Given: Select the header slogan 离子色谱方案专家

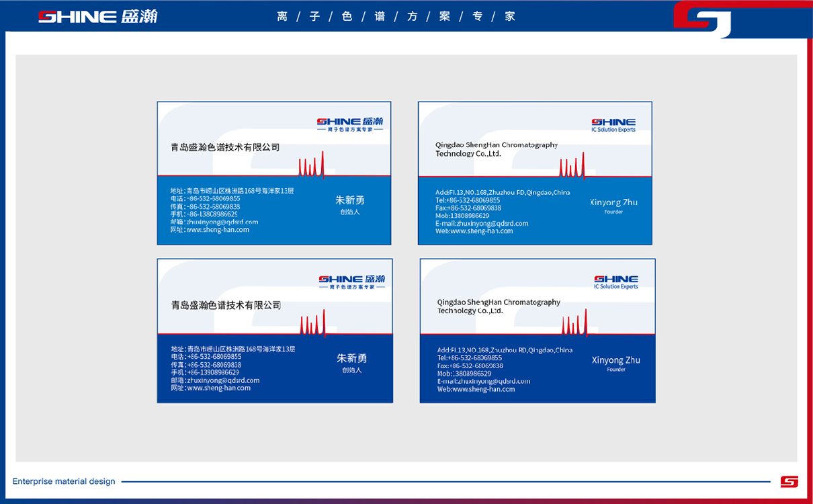Looking at the screenshot, I should point(396,16).
